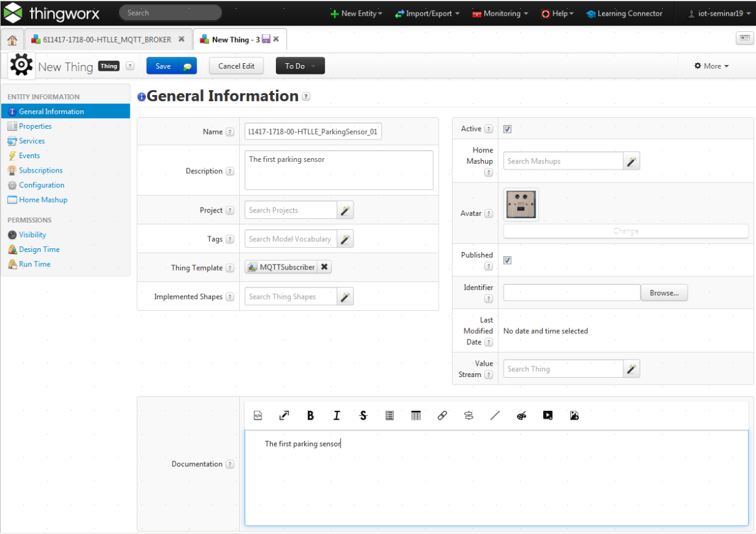The width and height of the screenshot is (756, 534).
Task: Insert a table in documentation editor
Action: coord(416,415)
